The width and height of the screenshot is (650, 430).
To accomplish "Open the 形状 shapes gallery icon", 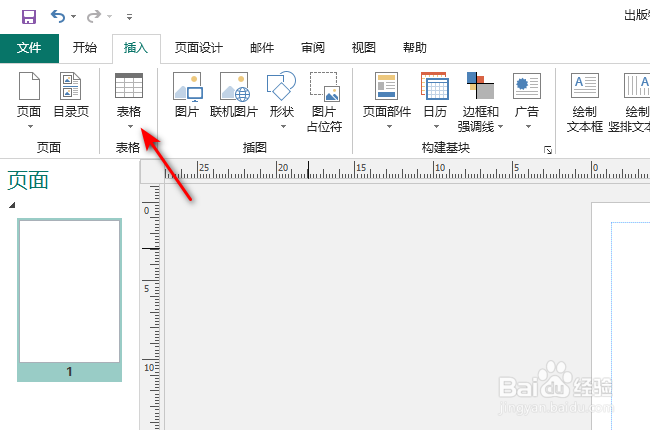I will 281,86.
